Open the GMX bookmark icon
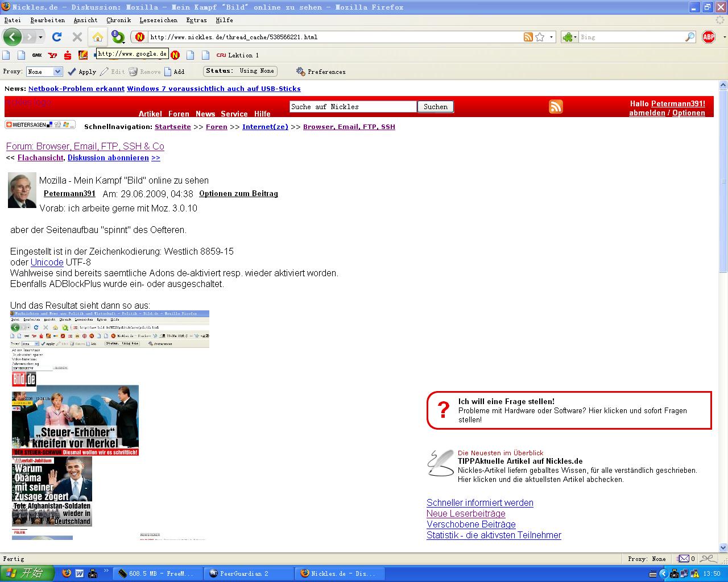 (37, 55)
